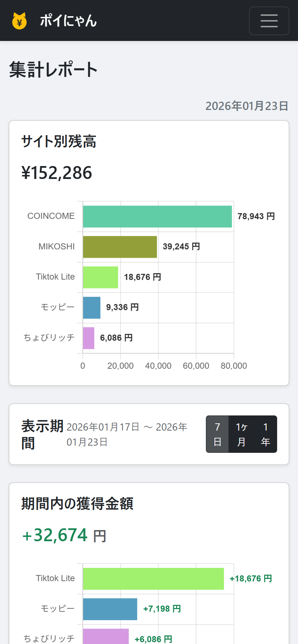Click the サイト別残高 card title
Viewport: 298px width, 644px height.
[58, 142]
